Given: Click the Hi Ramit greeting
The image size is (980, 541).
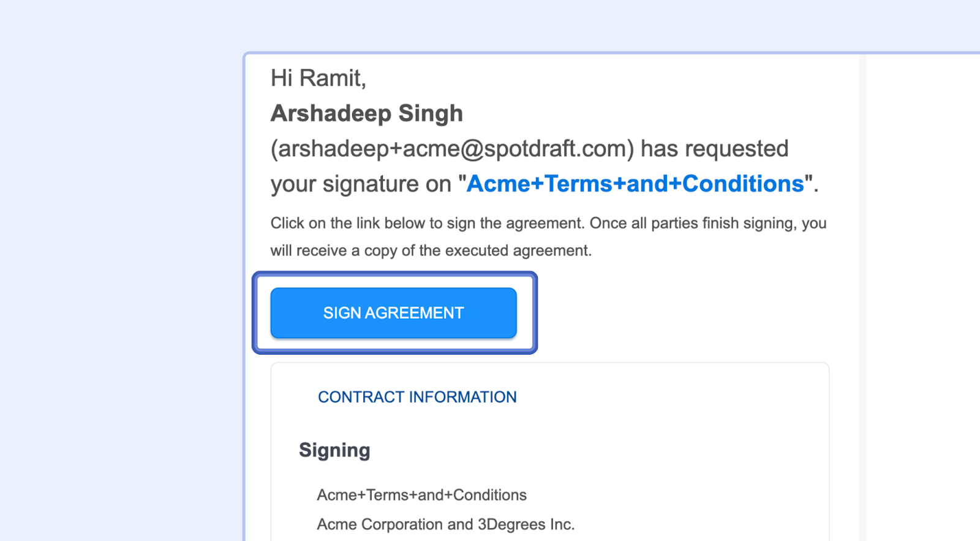Looking at the screenshot, I should pos(318,78).
